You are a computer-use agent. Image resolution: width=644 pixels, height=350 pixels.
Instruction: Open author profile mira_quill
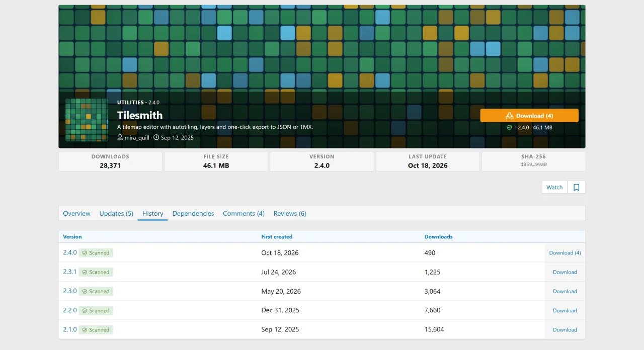pyautogui.click(x=137, y=137)
